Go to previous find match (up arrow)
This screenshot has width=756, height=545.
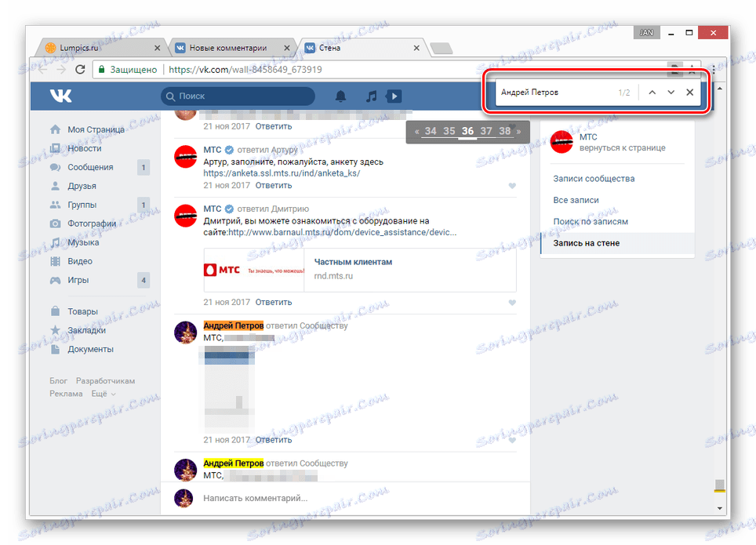click(x=652, y=92)
